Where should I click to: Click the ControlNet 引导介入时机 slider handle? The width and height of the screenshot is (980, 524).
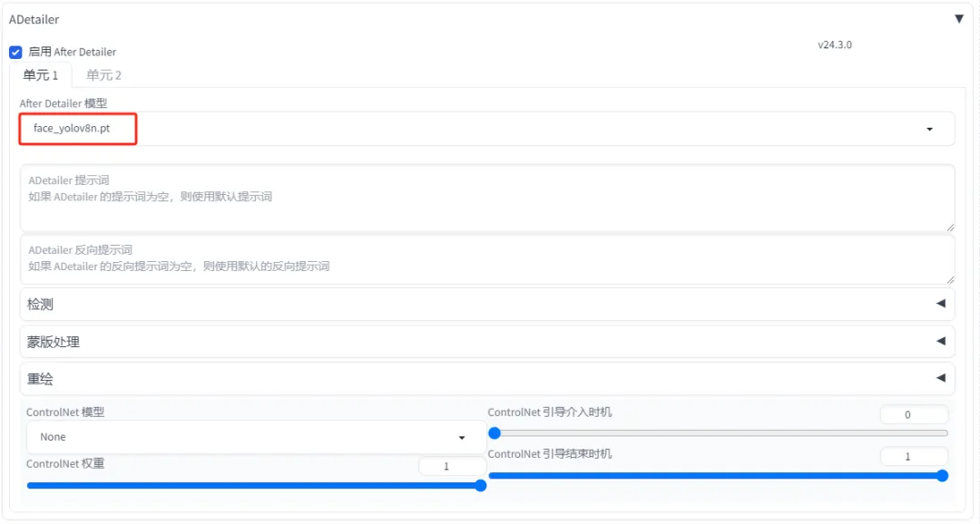495,433
